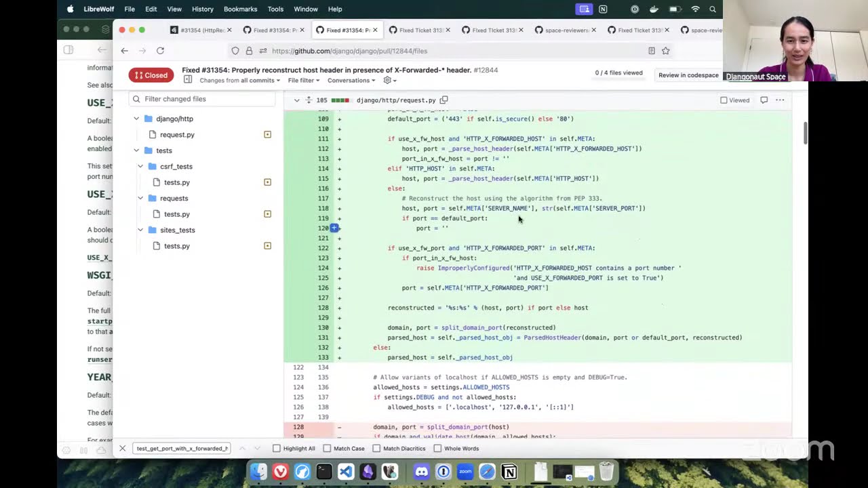Collapse the sites_tests folder
Image resolution: width=868 pixels, height=488 pixels.
(x=140, y=230)
